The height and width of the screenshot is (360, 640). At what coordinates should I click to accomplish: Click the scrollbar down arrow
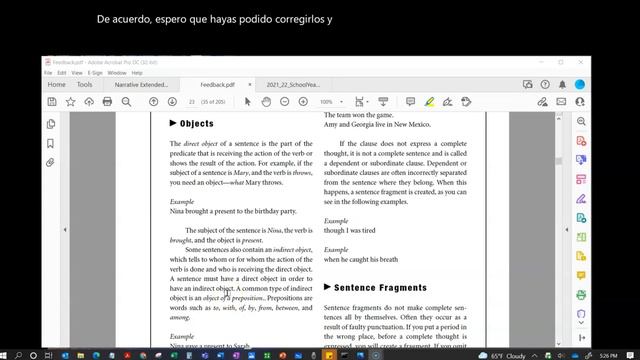(559, 344)
